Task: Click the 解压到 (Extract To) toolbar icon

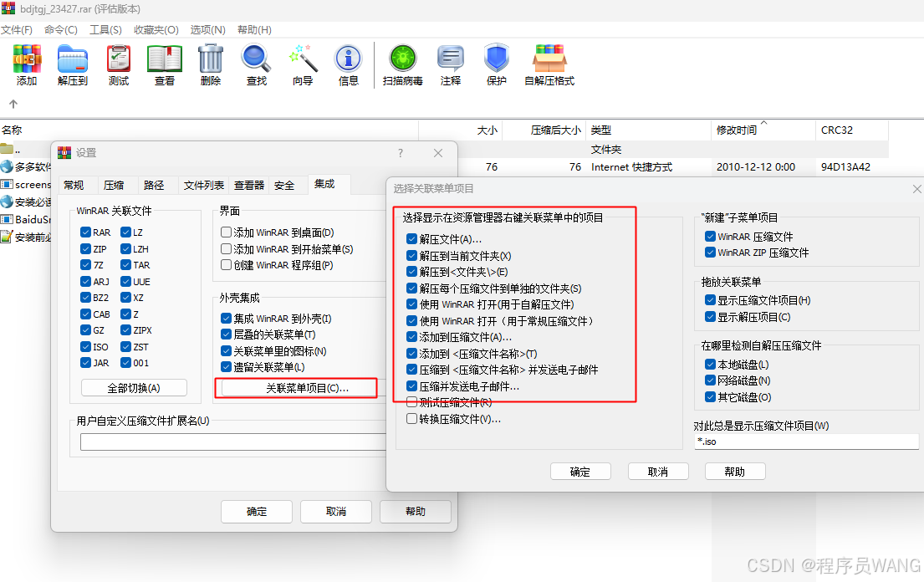Action: [73, 59]
